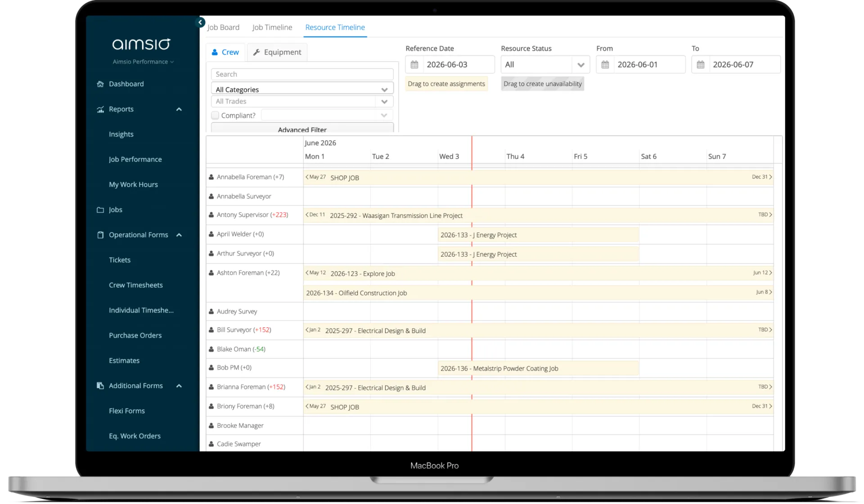Select Drag to create assignments mode
This screenshot has height=504, width=864.
(446, 84)
